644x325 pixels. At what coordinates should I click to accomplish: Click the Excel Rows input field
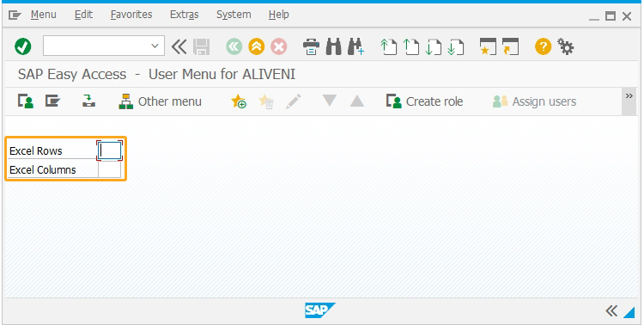(x=110, y=150)
